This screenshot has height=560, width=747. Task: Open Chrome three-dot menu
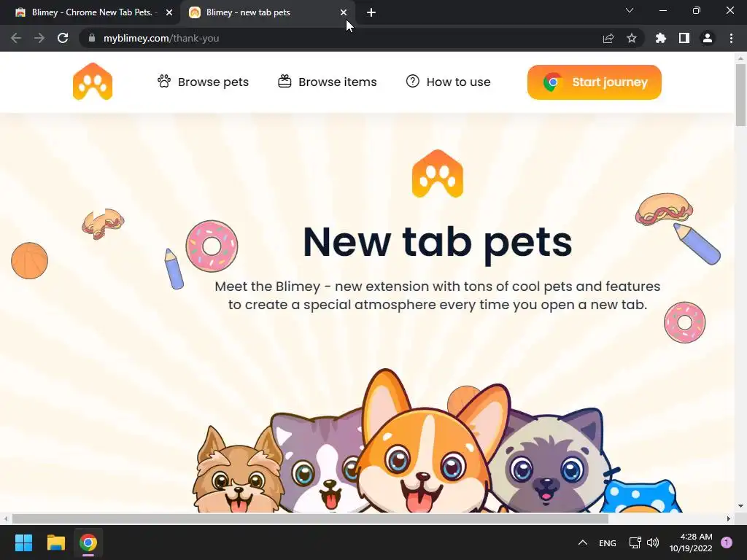(731, 38)
